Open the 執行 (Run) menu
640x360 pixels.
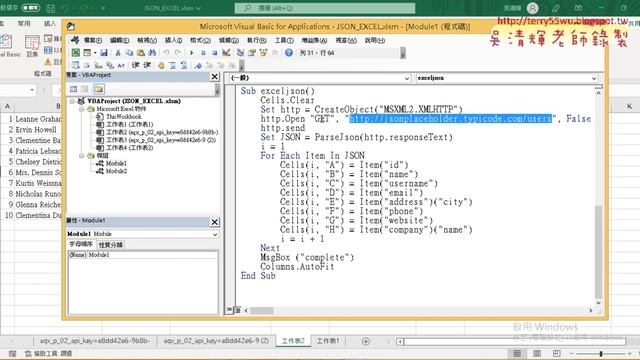pyautogui.click(x=257, y=40)
